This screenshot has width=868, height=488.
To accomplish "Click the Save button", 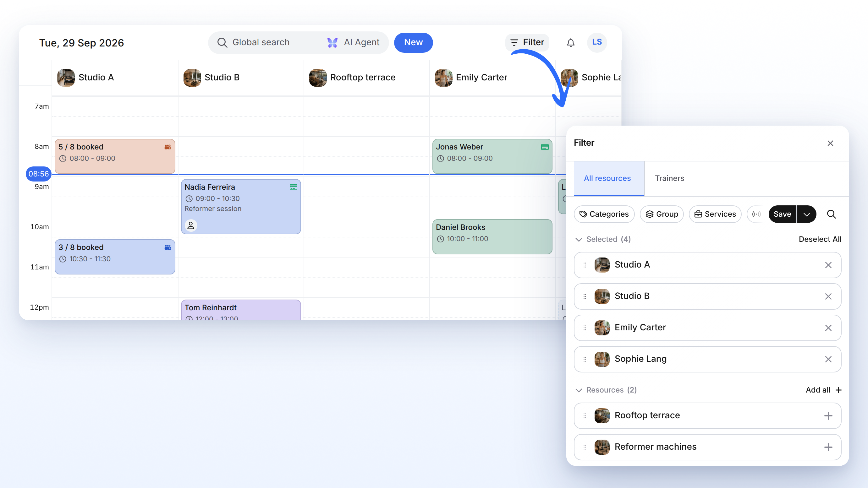I will pos(782,214).
